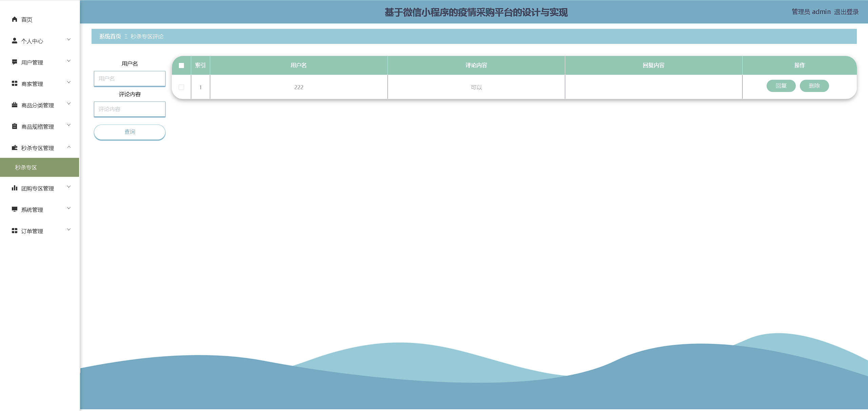Click the person icon for 个人中心

(x=15, y=41)
